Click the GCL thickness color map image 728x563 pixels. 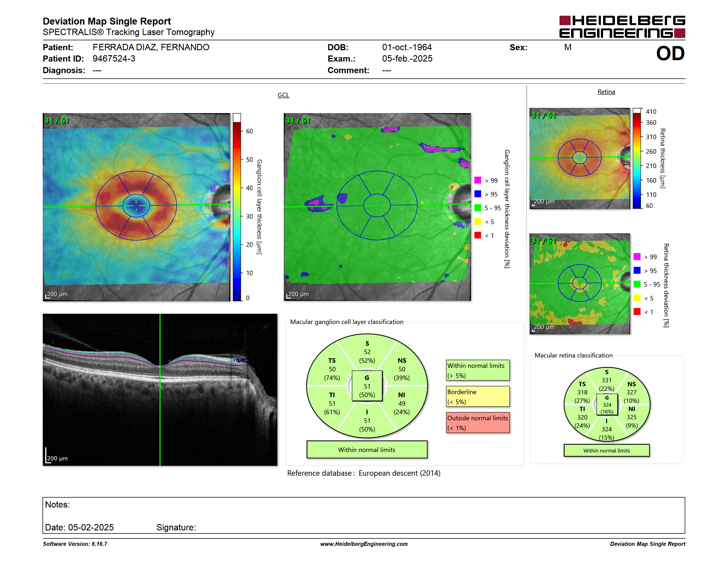(136, 207)
